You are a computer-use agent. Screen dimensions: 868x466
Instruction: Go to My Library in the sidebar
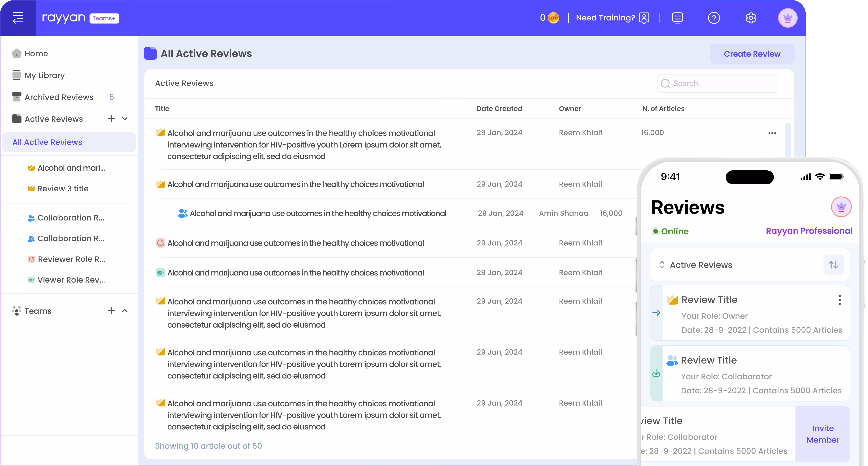pyautogui.click(x=44, y=75)
